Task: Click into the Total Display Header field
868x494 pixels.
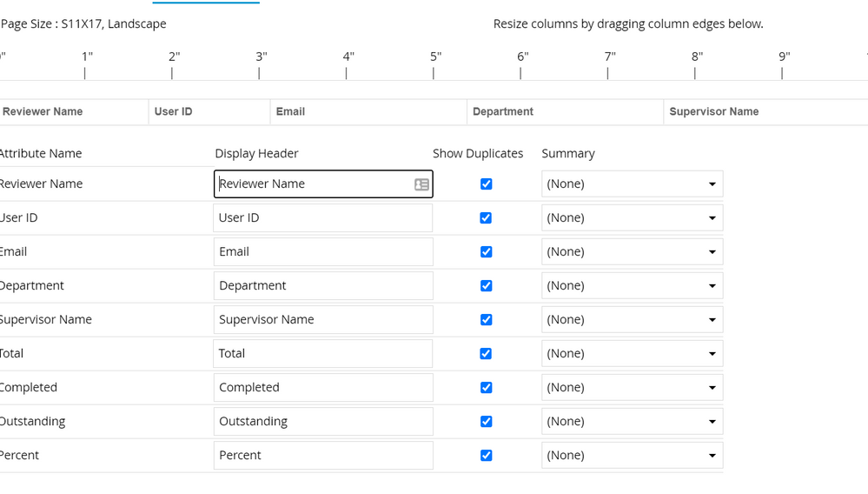Action: (323, 354)
